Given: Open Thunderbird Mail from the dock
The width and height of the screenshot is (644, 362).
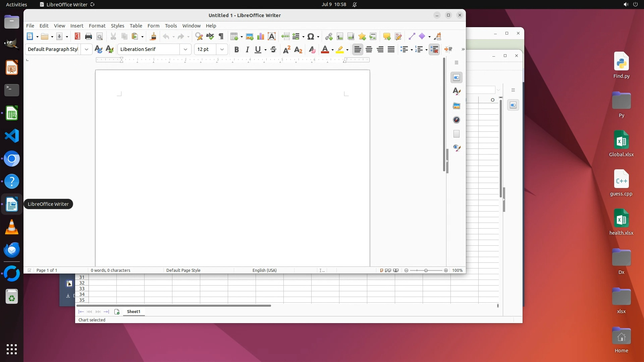Looking at the screenshot, I should point(12,250).
